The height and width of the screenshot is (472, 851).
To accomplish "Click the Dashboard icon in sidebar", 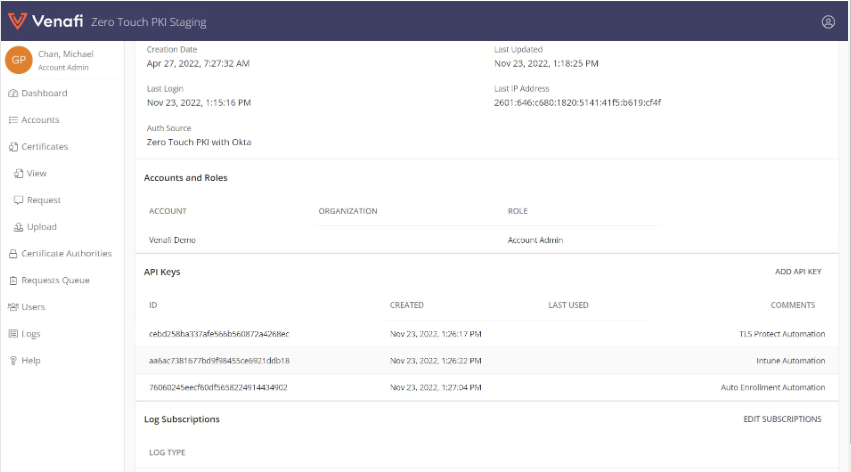I will coord(13,93).
